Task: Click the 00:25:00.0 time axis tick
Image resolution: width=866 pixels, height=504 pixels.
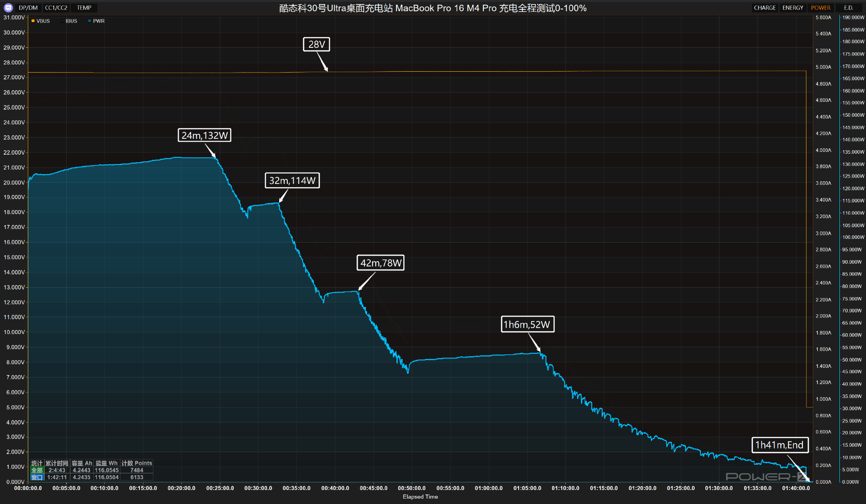Action: [x=220, y=488]
